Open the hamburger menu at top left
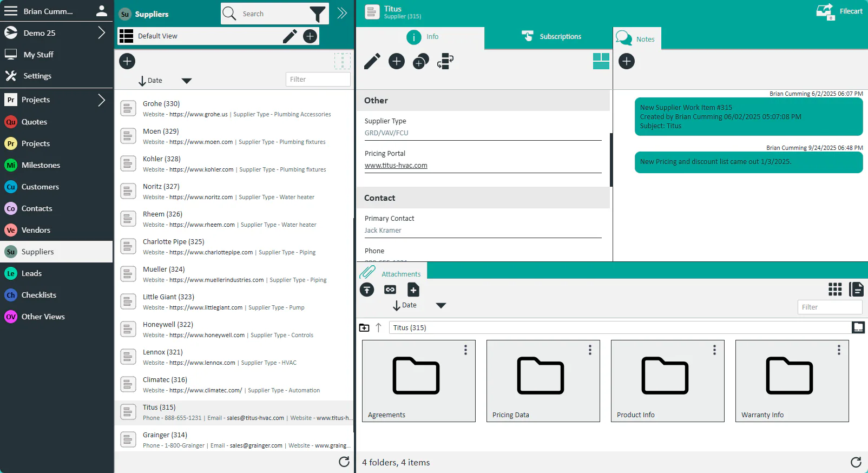Image resolution: width=868 pixels, height=473 pixels. click(11, 11)
